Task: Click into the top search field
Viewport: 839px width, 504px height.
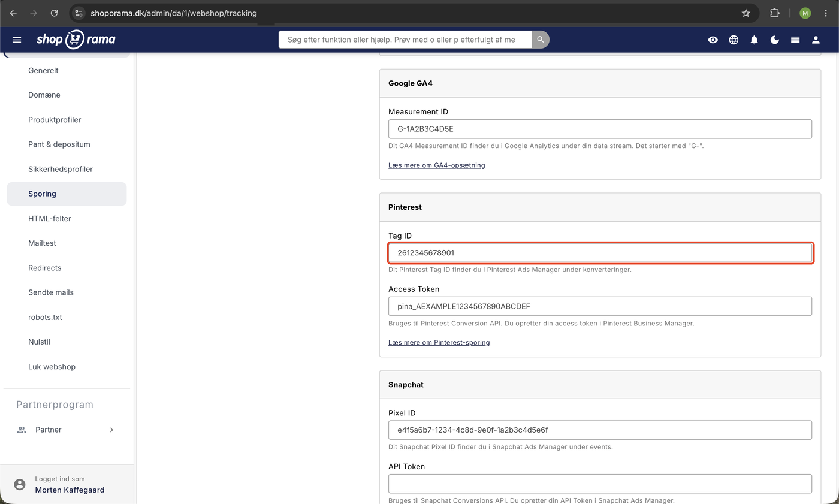Action: click(405, 40)
